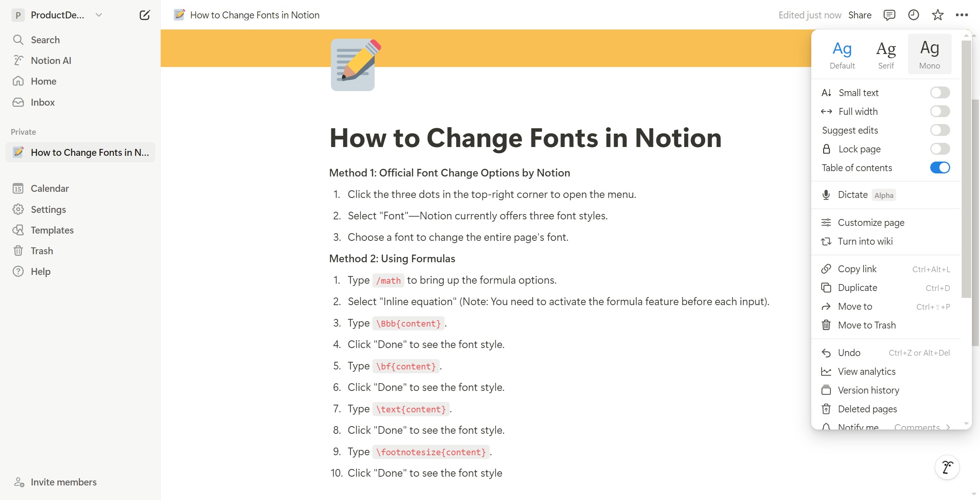Open sidebar page How to Change Fonts
The image size is (980, 500).
coord(80,152)
